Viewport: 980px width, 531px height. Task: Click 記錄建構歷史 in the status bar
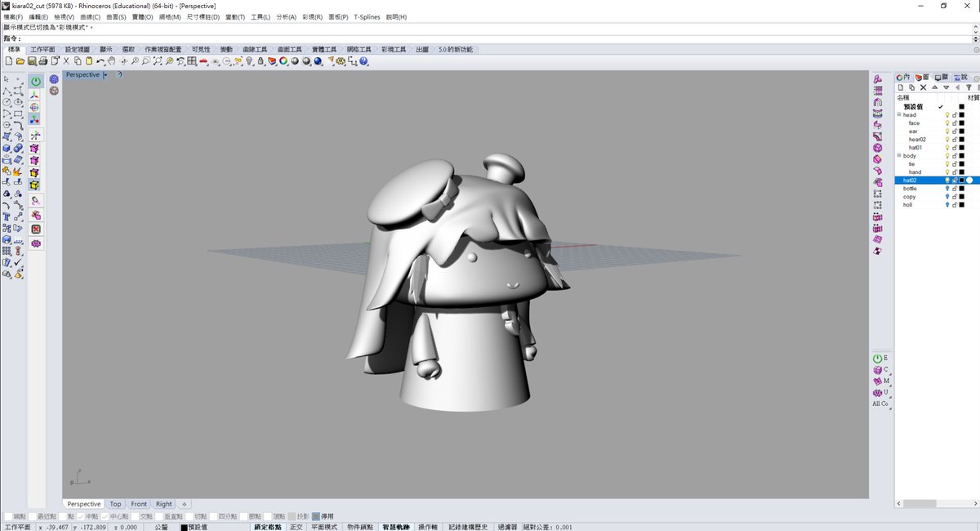(x=468, y=527)
